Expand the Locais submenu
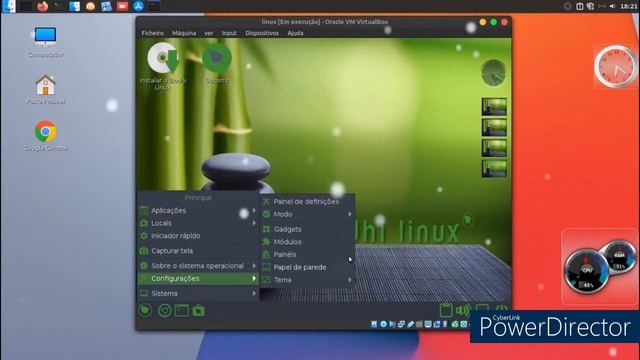 198,223
